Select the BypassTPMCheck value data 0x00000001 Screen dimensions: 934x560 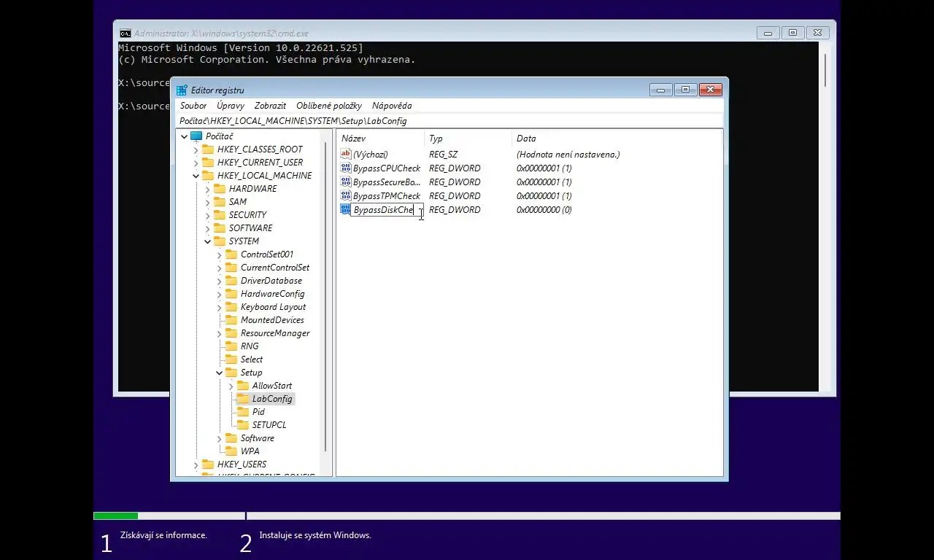coord(544,196)
